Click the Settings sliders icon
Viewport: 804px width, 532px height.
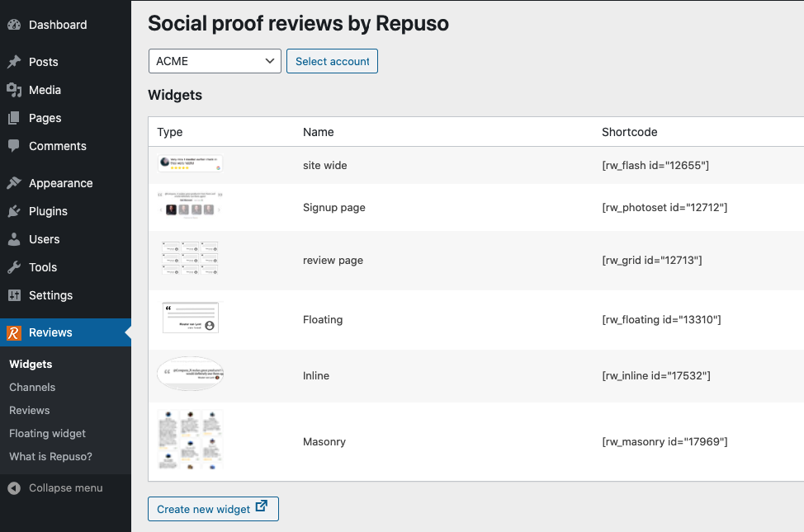pos(14,295)
